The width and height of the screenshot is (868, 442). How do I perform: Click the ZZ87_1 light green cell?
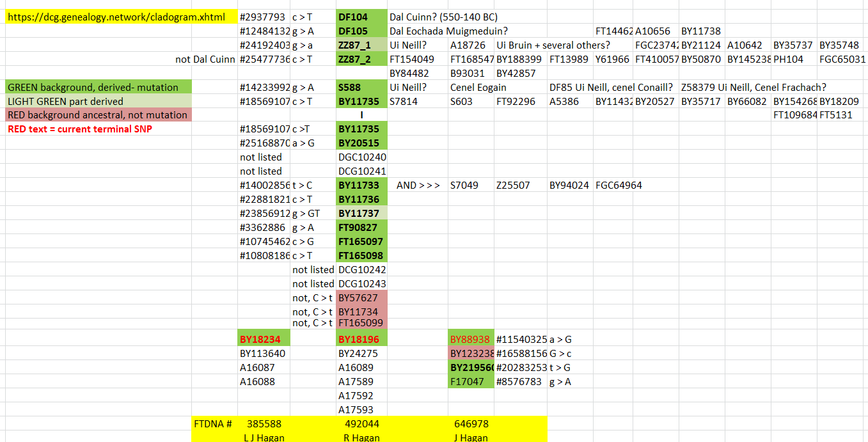point(361,45)
